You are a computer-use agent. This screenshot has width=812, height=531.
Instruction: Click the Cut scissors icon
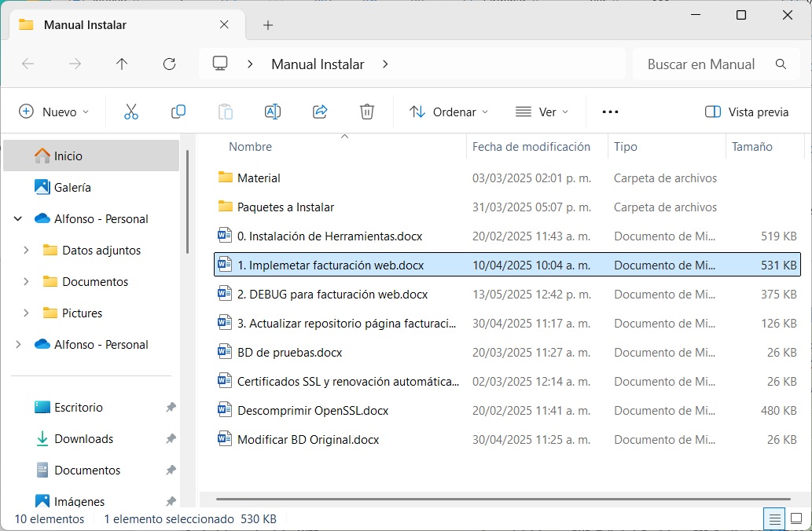tap(131, 112)
